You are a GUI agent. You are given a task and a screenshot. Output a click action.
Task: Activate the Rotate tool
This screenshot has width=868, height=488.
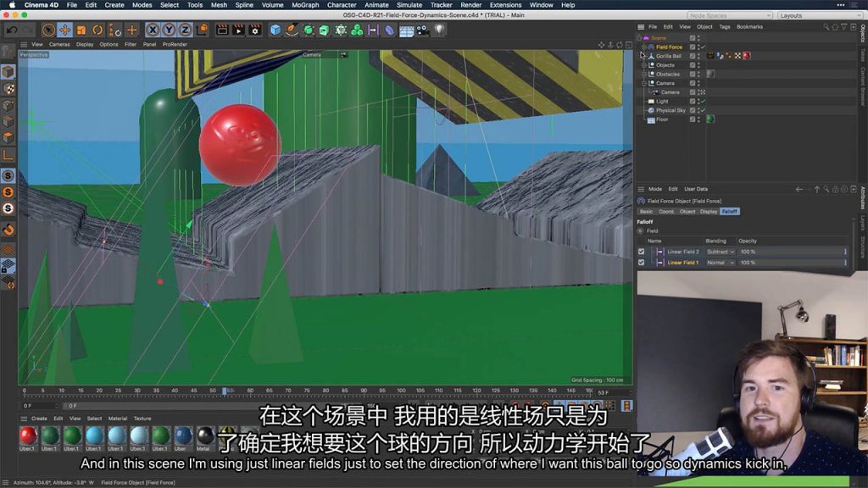coord(97,30)
